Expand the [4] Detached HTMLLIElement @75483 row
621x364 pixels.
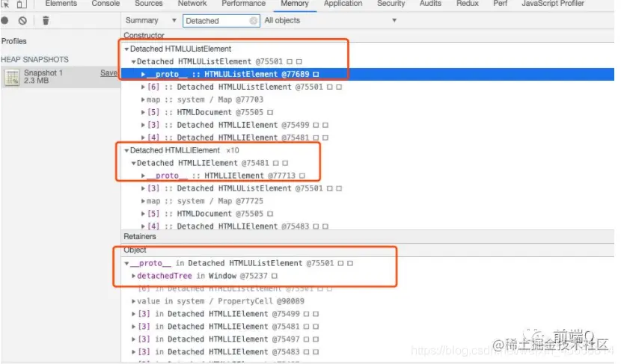(x=143, y=226)
